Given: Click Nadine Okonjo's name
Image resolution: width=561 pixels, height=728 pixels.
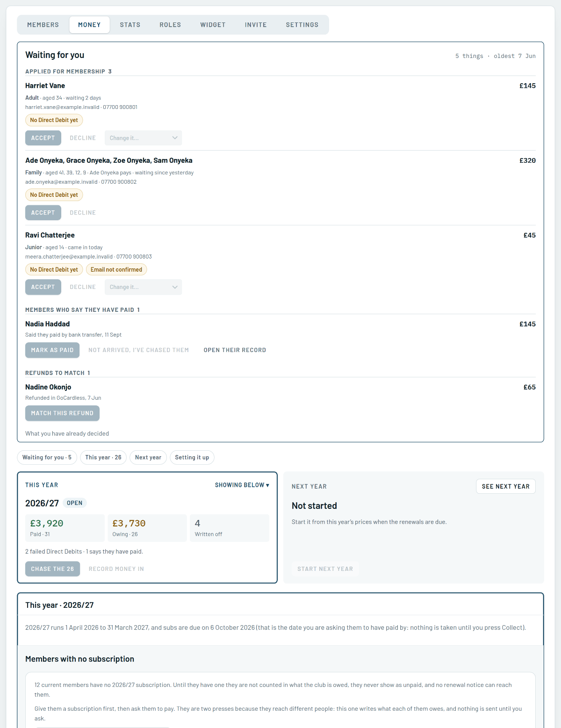Looking at the screenshot, I should 48,387.
